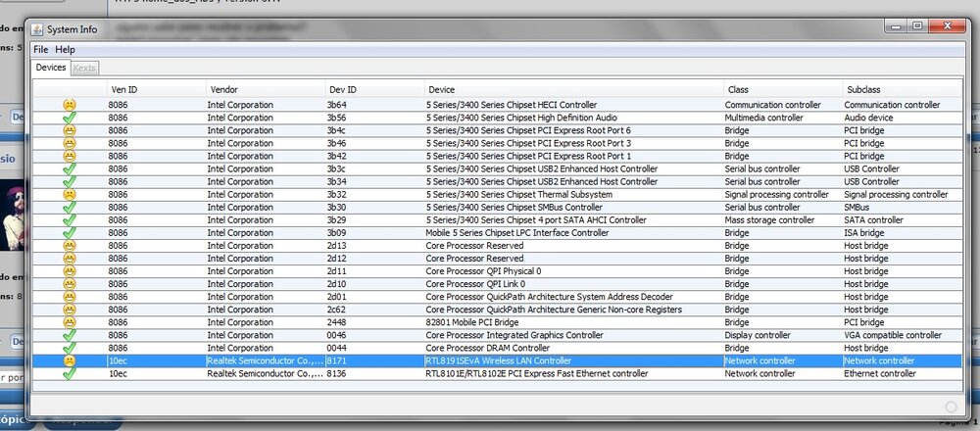Select the disabled Kexts tab

pos(84,68)
